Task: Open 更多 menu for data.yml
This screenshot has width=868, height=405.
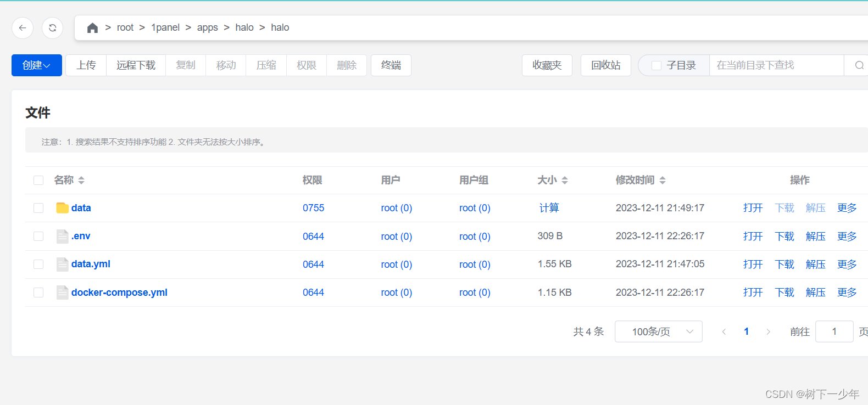Action: click(847, 265)
